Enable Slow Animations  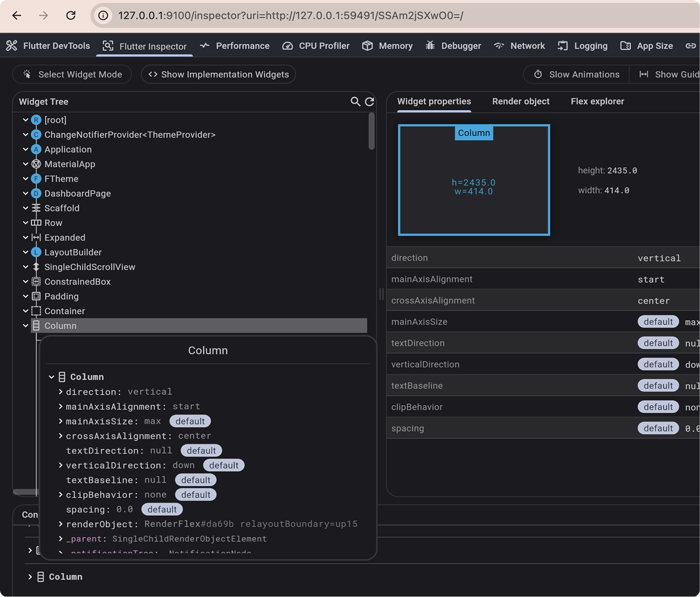click(576, 74)
